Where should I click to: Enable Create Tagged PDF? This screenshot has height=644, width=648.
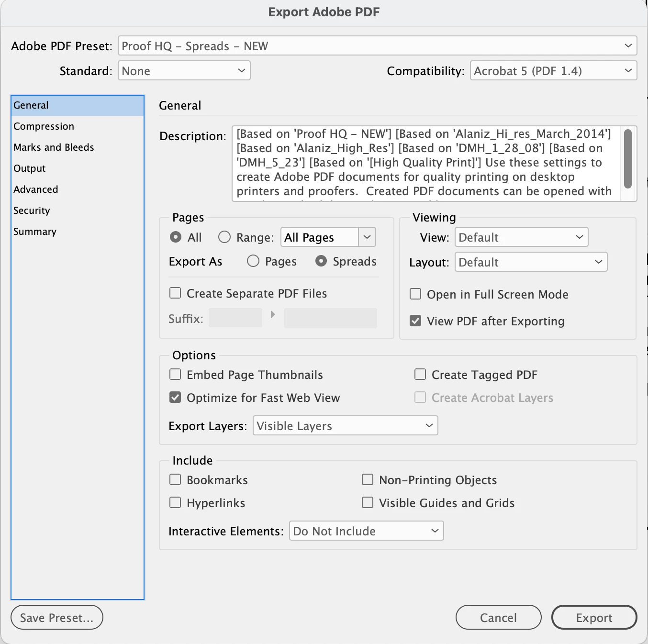coord(420,374)
